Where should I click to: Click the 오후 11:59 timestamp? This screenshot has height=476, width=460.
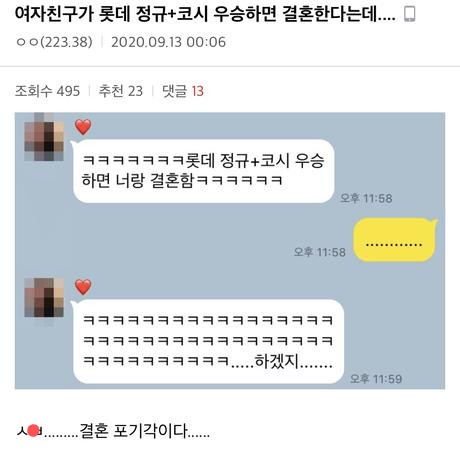[376, 379]
